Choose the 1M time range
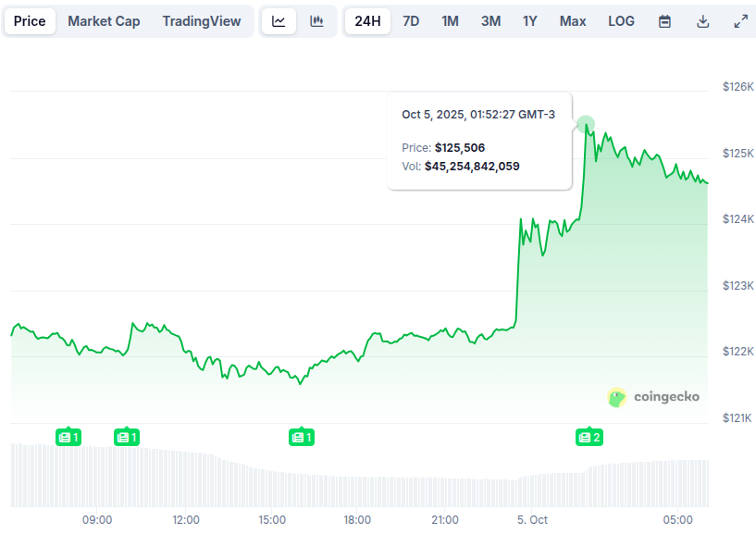This screenshot has height=534, width=756. point(450,21)
